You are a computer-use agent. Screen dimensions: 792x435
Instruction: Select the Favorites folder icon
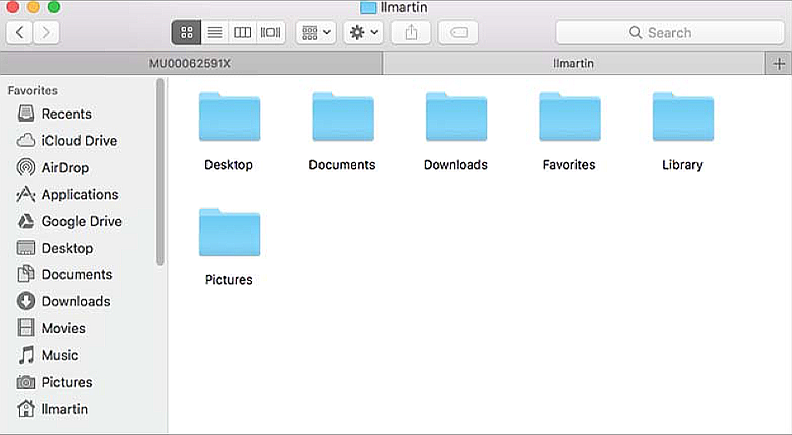coord(570,117)
